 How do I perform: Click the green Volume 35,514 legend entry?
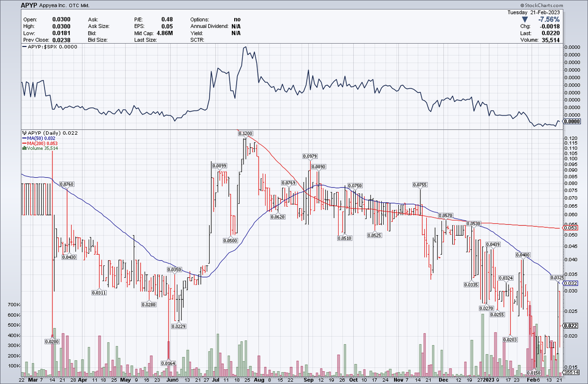[42, 148]
